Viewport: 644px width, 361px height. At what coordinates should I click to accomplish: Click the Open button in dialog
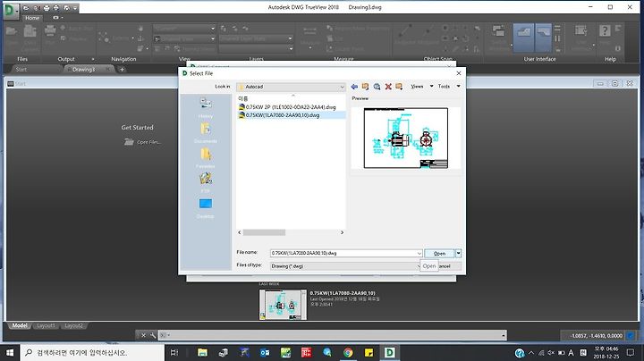439,254
